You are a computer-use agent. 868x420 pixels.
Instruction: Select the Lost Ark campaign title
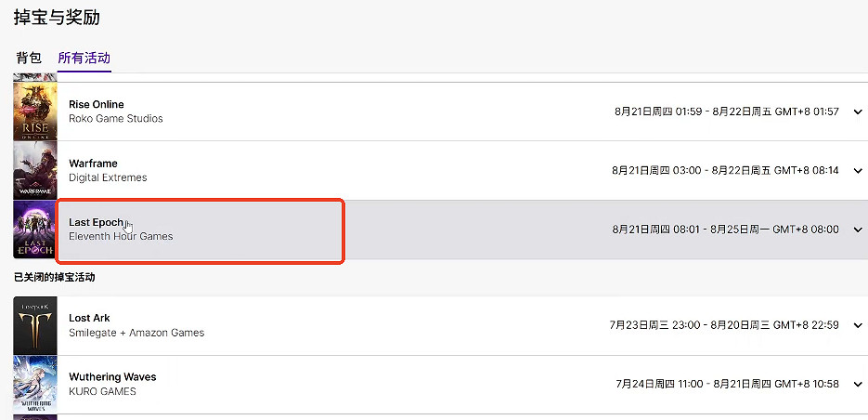pyautogui.click(x=89, y=318)
